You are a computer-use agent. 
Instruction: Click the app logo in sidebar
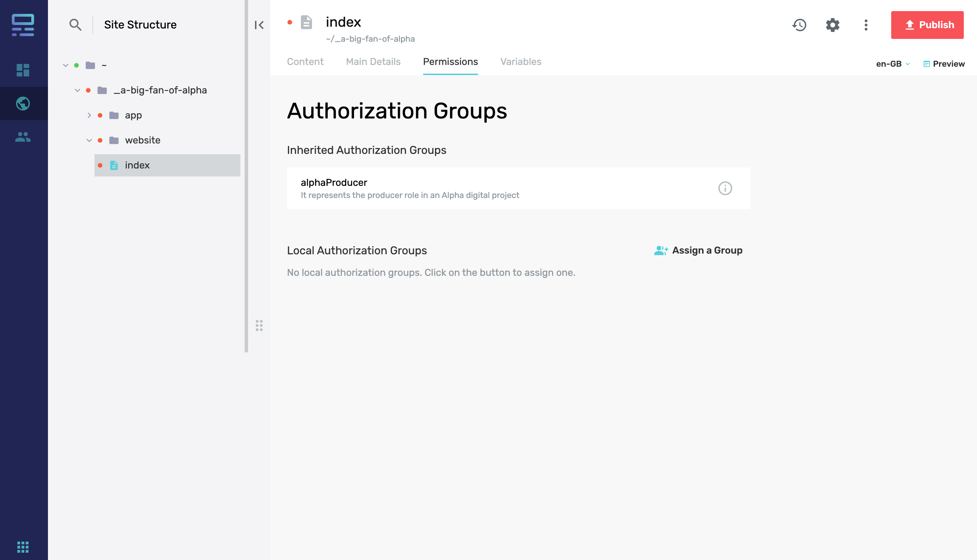coord(23,25)
